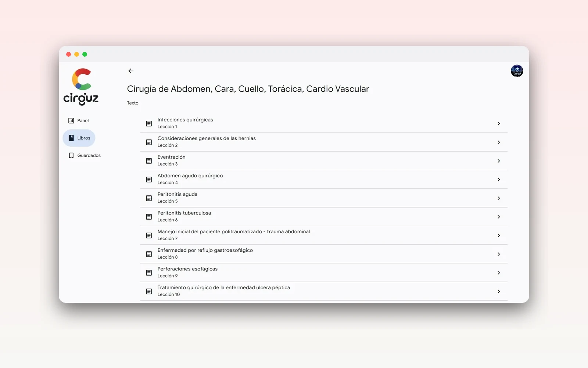Open the chevron for the trauma abdominal lesson
Screen dimensions: 588x368
[499, 236]
